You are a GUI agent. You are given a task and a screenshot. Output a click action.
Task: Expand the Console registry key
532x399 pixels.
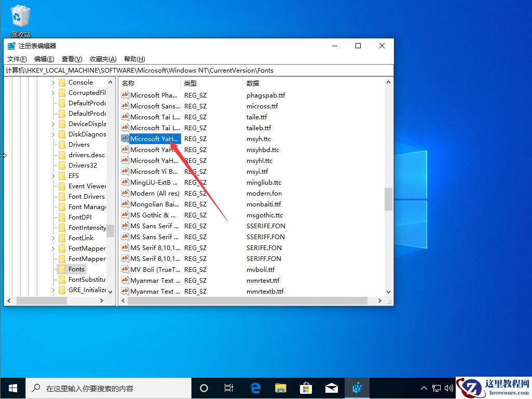tap(52, 82)
